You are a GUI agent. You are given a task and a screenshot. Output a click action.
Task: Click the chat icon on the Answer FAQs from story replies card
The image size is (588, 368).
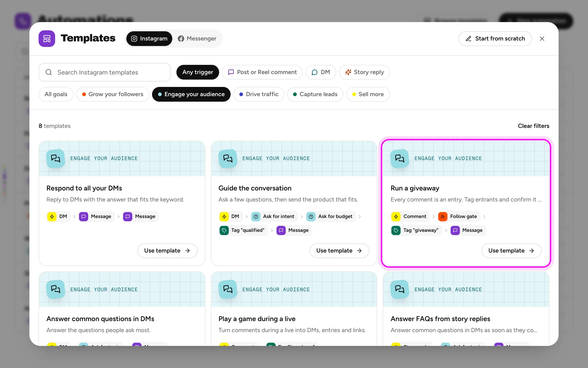(399, 289)
